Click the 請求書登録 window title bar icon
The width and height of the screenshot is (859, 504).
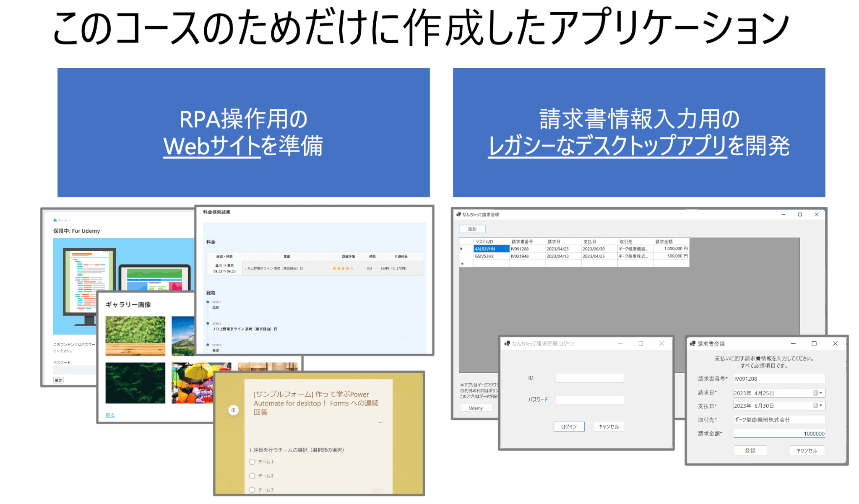click(692, 343)
